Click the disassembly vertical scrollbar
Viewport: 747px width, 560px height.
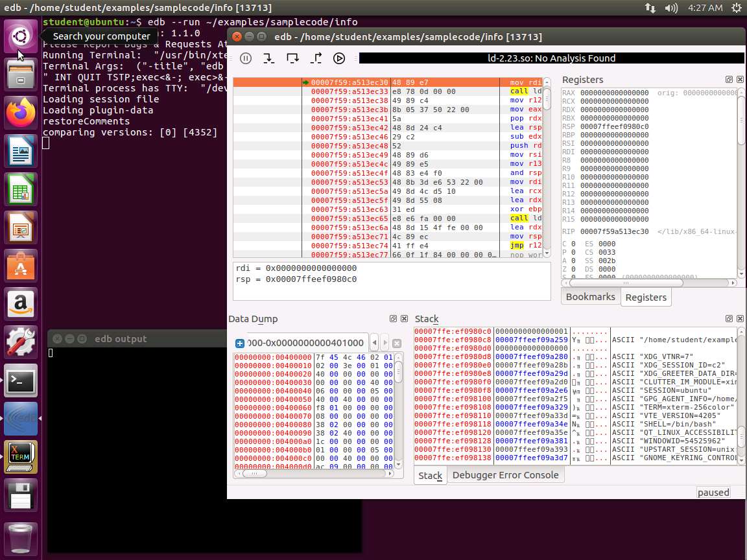pos(547,169)
